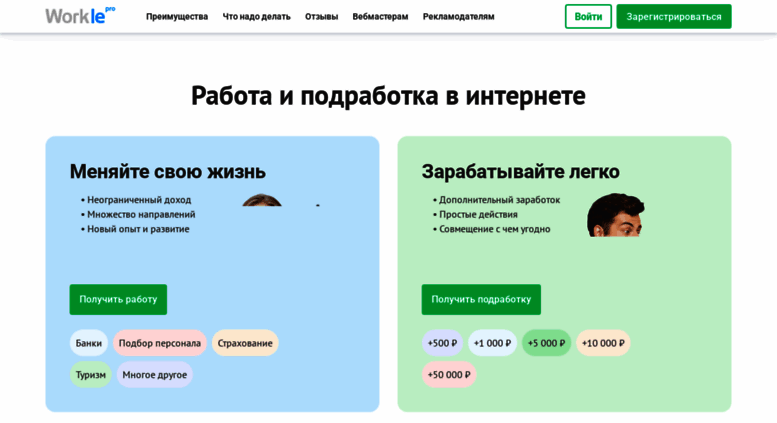Open the Преимущества menu item
This screenshot has width=777, height=423.
(177, 16)
